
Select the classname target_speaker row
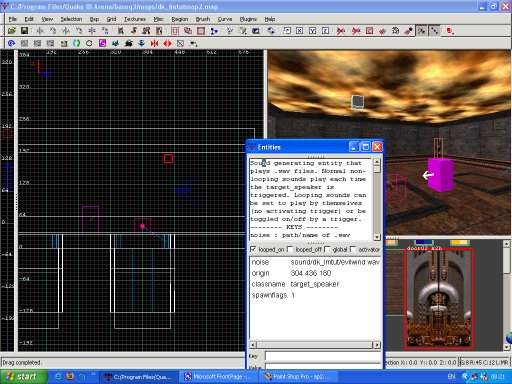315,284
